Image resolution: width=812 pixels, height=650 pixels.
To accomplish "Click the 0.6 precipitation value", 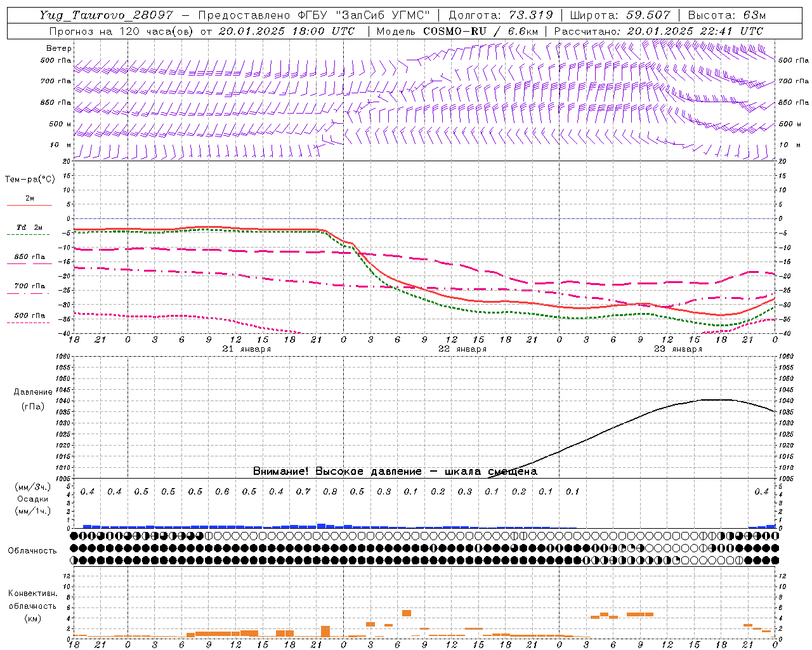I will pos(222,492).
